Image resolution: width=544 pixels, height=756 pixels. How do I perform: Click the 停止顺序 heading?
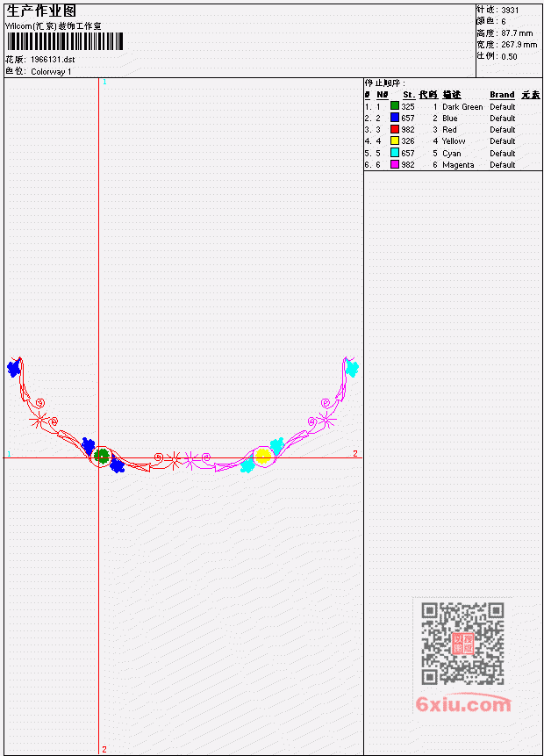(384, 83)
